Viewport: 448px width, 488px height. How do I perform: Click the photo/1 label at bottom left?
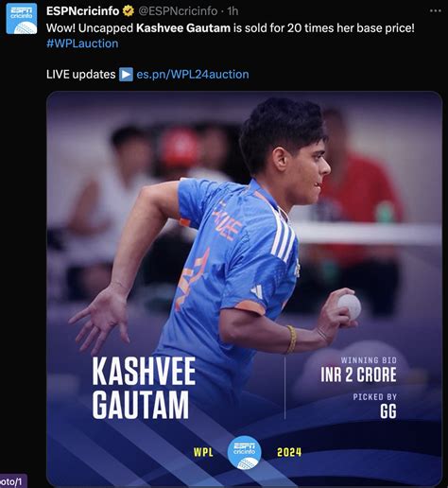tap(11, 481)
